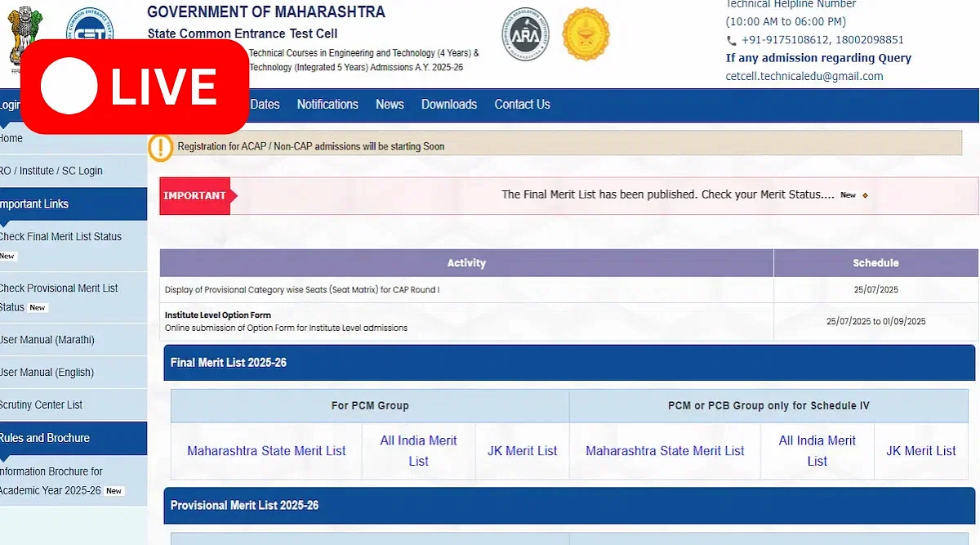The height and width of the screenshot is (545, 980).
Task: Click the 25/07/2025 to 01/09/2025 date cell
Action: pyautogui.click(x=875, y=322)
